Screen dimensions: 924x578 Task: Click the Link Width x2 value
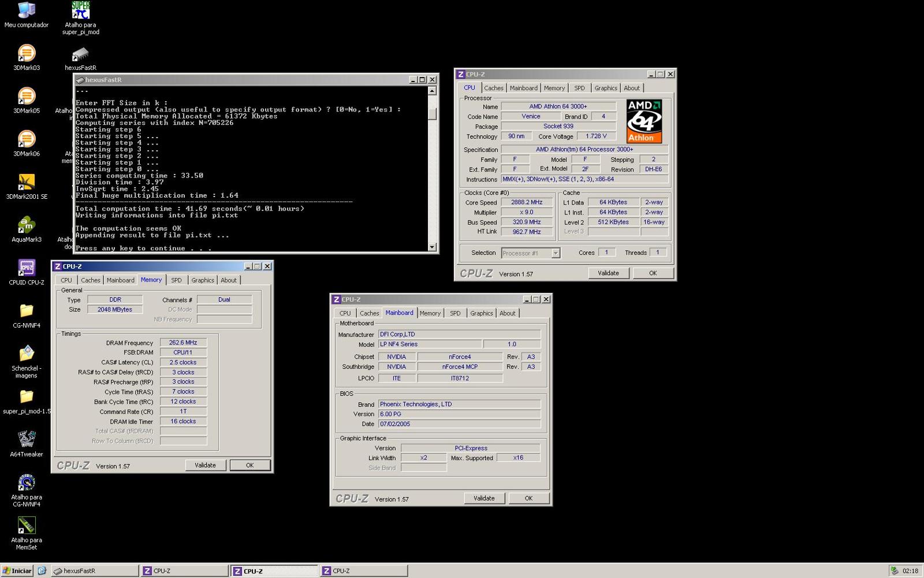click(424, 457)
